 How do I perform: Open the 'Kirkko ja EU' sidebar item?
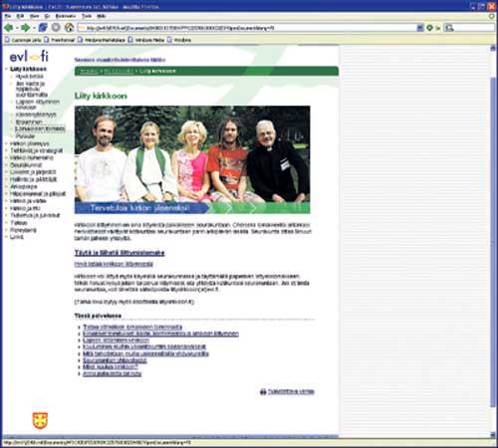click(25, 208)
